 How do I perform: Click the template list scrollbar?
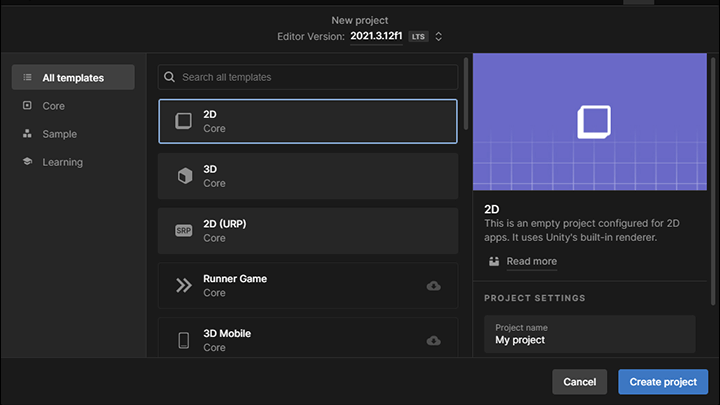point(466,94)
